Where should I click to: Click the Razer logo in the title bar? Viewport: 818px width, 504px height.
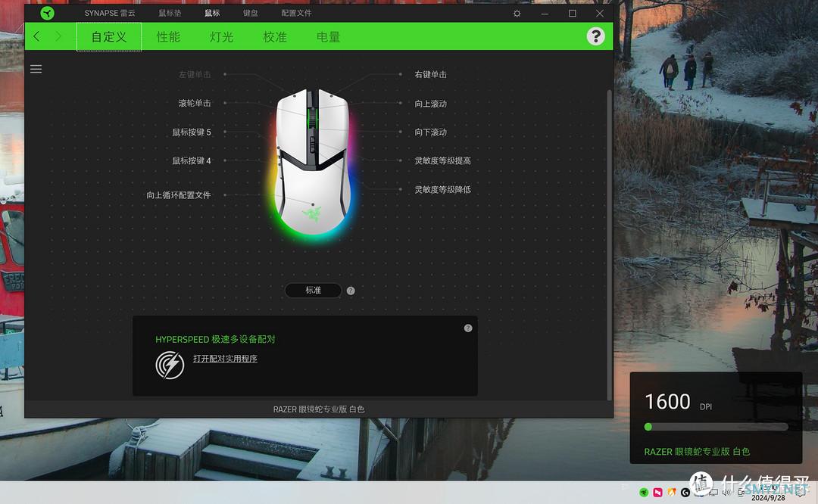click(48, 13)
